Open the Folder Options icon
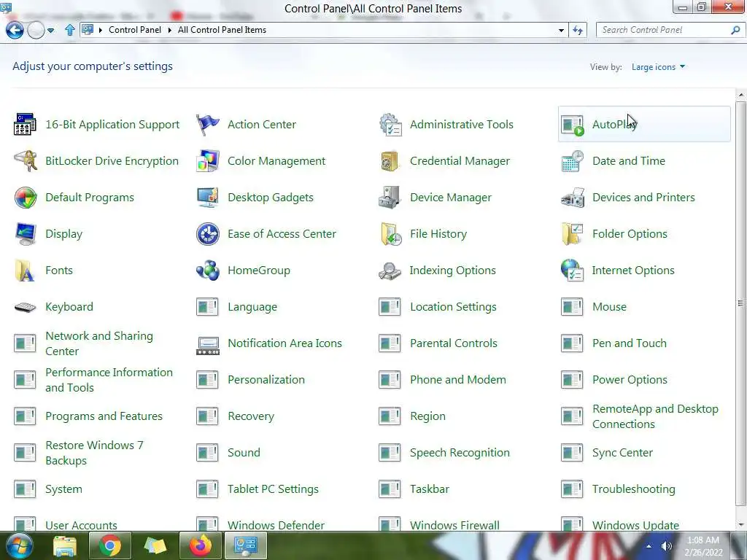 pos(572,234)
